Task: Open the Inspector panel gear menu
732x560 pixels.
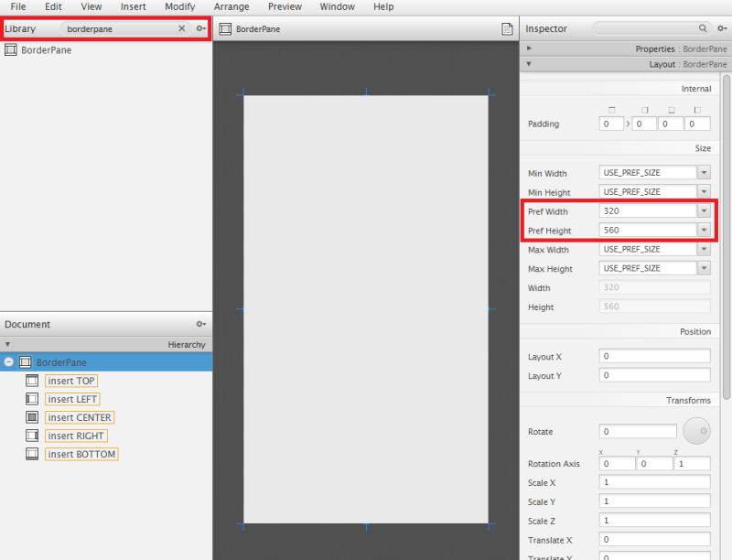Action: pyautogui.click(x=722, y=28)
